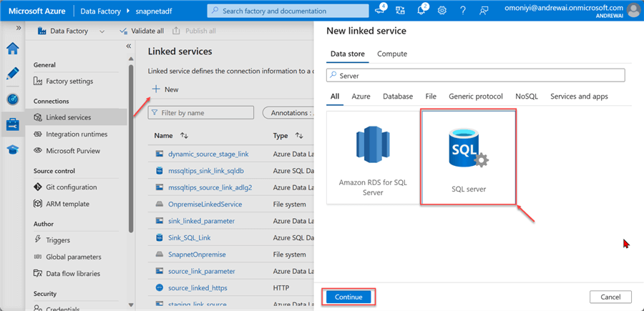The width and height of the screenshot is (644, 311).
Task: Select Linked services menu item
Action: [x=76, y=117]
